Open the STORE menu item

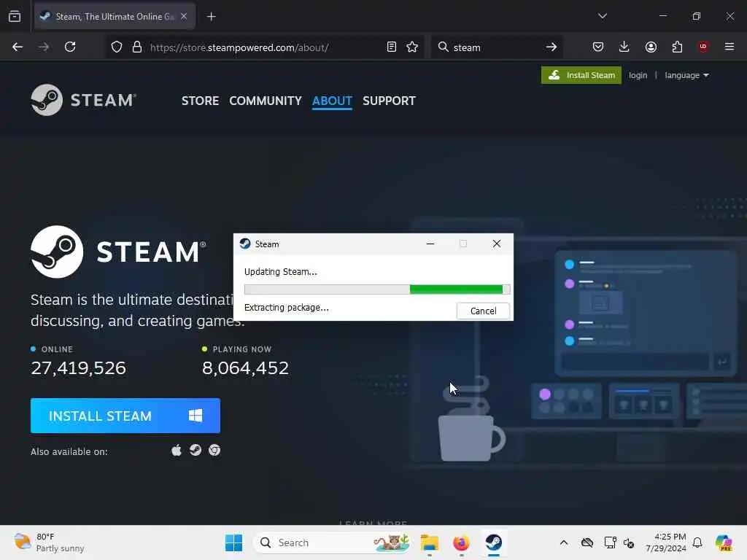[200, 101]
